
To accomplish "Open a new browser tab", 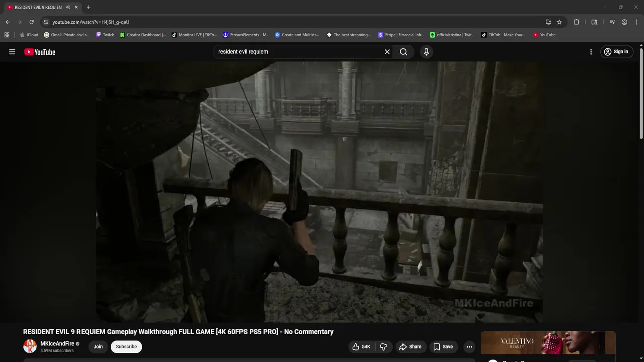I will [89, 7].
